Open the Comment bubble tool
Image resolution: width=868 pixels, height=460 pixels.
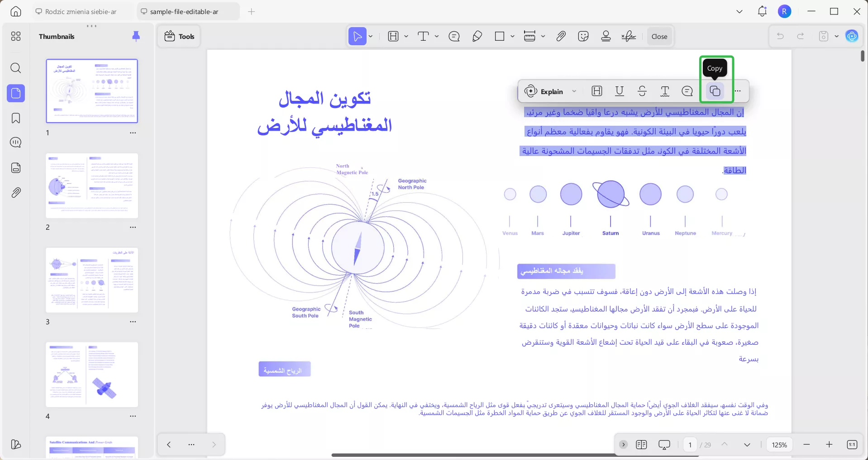pos(454,36)
